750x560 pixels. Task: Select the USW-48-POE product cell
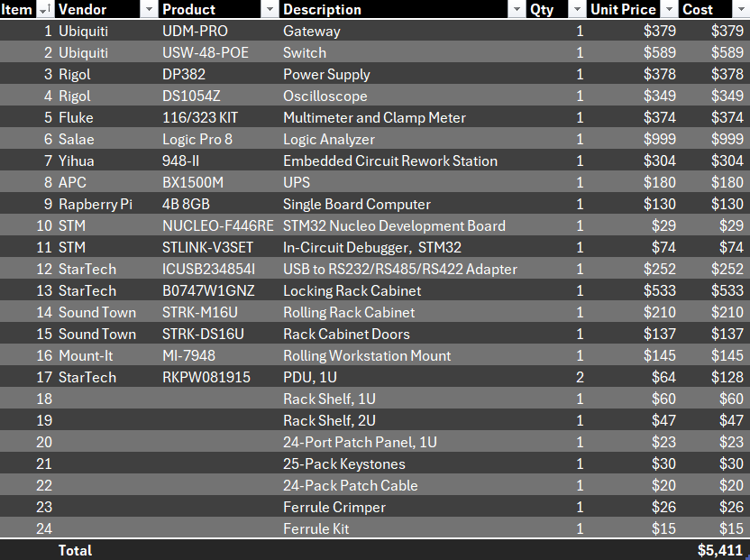point(220,52)
